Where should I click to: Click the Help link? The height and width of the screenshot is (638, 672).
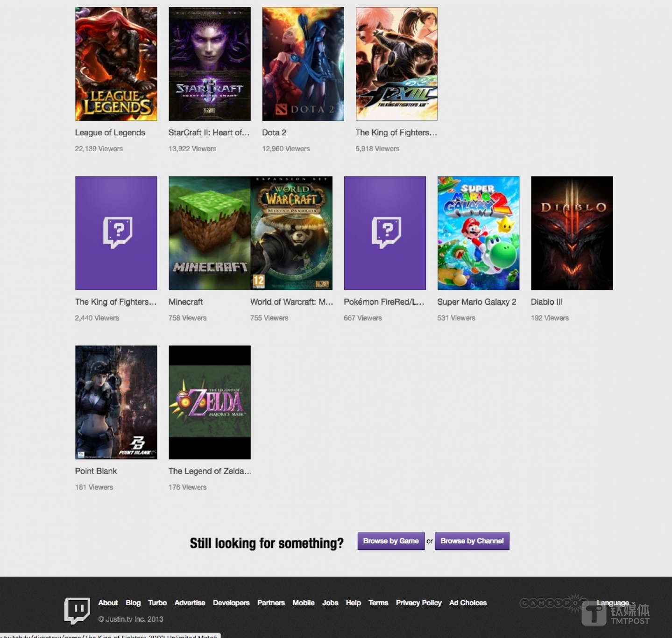[x=354, y=603]
